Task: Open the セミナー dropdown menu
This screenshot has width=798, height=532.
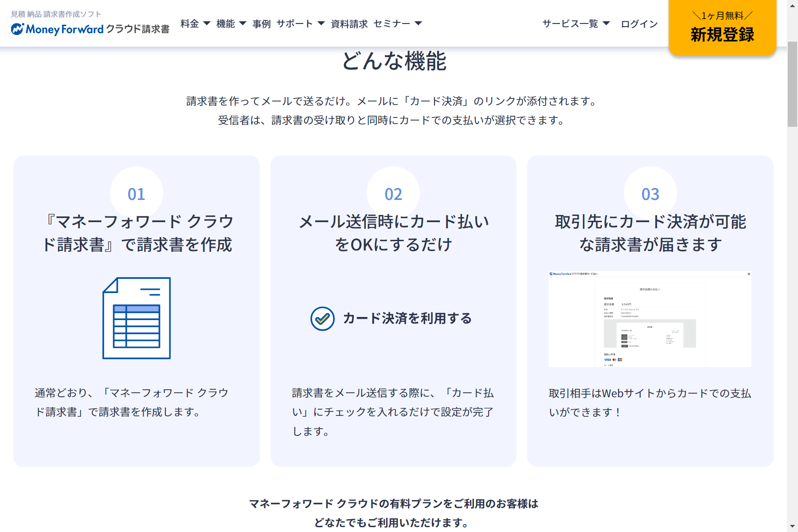Action: tap(397, 23)
